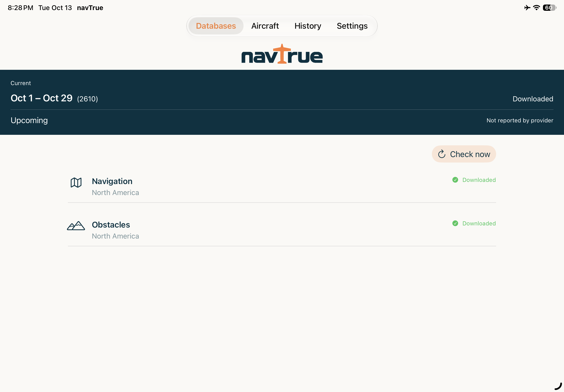Click Downloaded status for Navigation
564x392 pixels.
pos(479,180)
